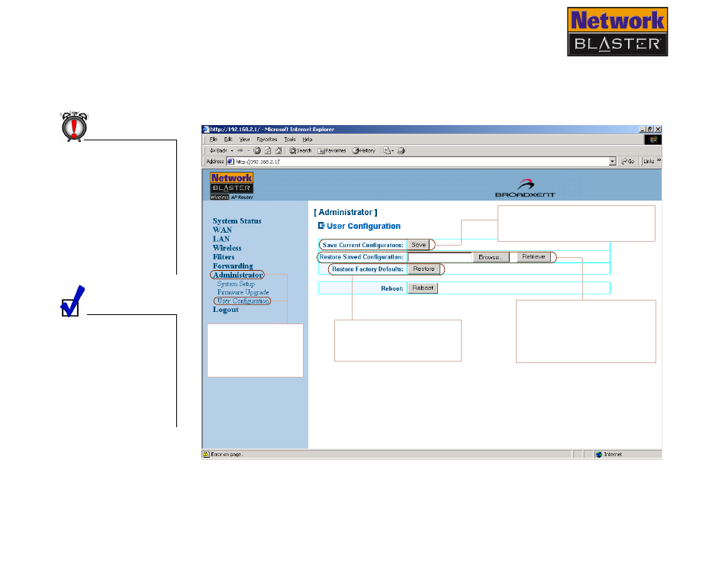This screenshot has width=728, height=566.
Task: Click the Network Blaster logo in the page header
Action: (x=232, y=185)
